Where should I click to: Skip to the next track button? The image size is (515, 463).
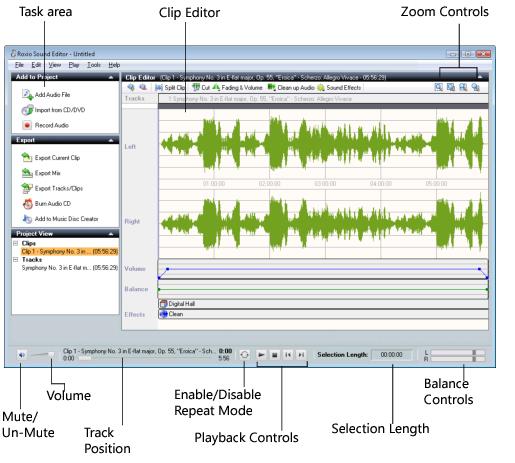(301, 355)
